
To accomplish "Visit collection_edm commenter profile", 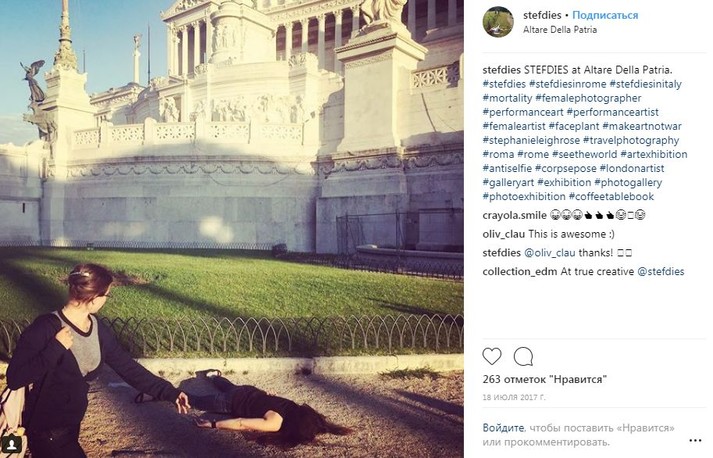I will click(513, 272).
